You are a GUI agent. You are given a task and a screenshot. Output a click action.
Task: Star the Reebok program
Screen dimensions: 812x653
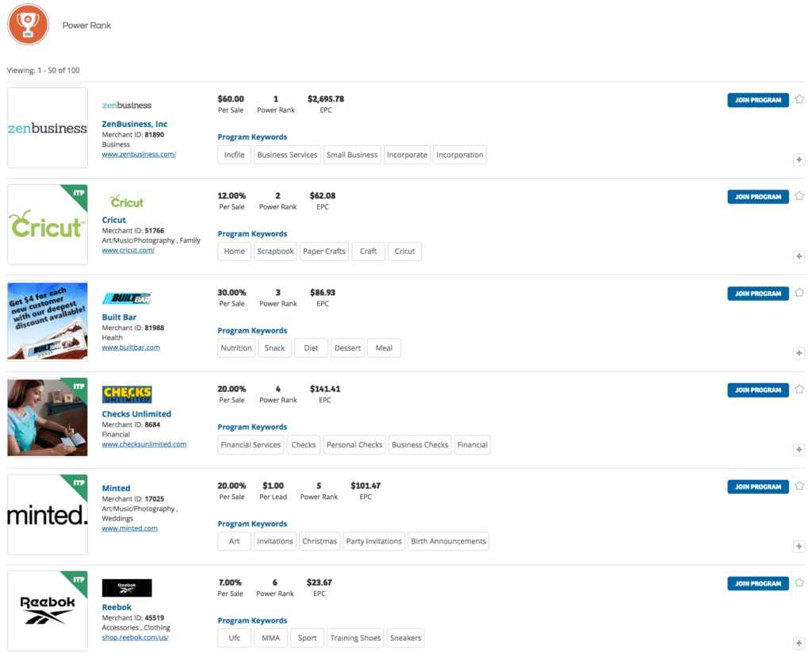coord(799,583)
